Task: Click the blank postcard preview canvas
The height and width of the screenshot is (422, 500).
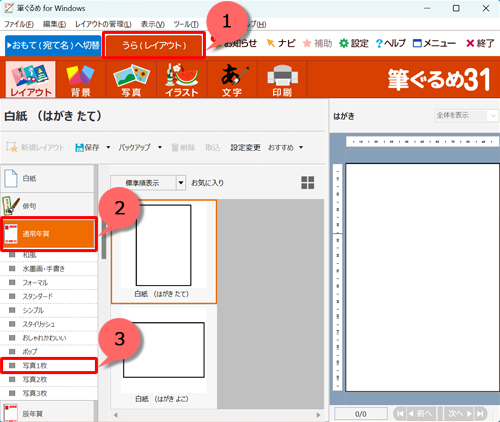Action: [422, 277]
